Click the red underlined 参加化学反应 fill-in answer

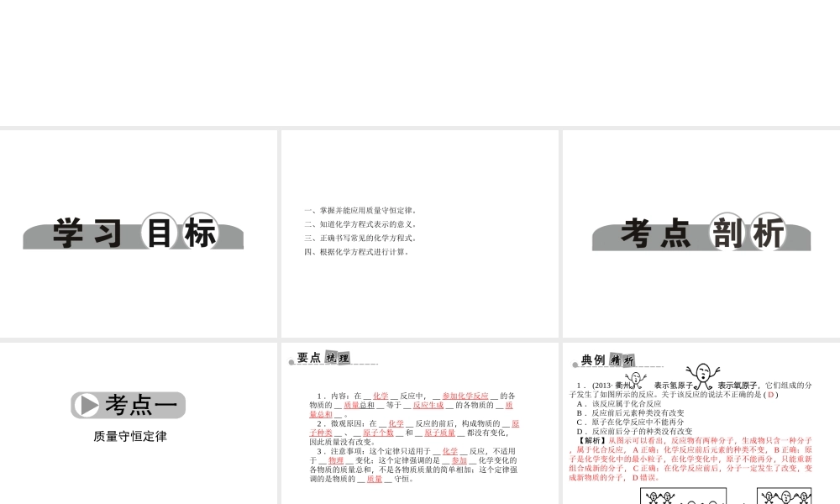pos(465,396)
